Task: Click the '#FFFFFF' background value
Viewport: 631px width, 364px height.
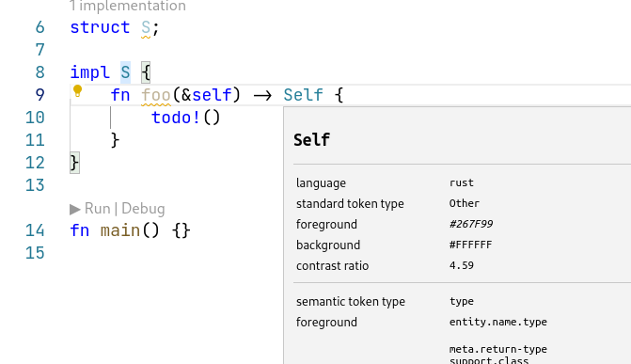Action: click(x=470, y=245)
